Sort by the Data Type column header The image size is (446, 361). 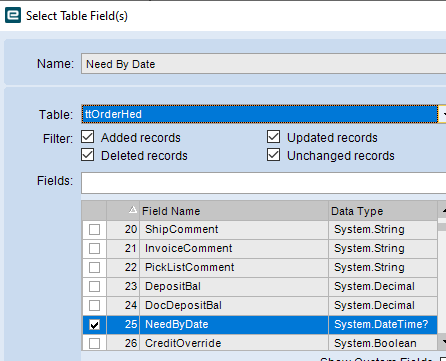click(383, 211)
